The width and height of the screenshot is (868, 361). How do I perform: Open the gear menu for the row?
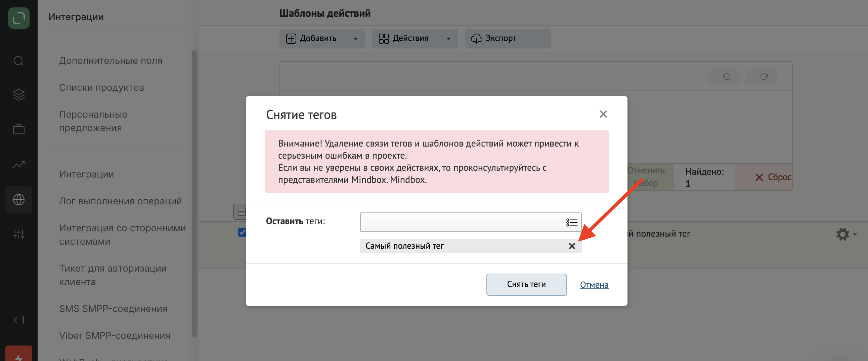[846, 234]
